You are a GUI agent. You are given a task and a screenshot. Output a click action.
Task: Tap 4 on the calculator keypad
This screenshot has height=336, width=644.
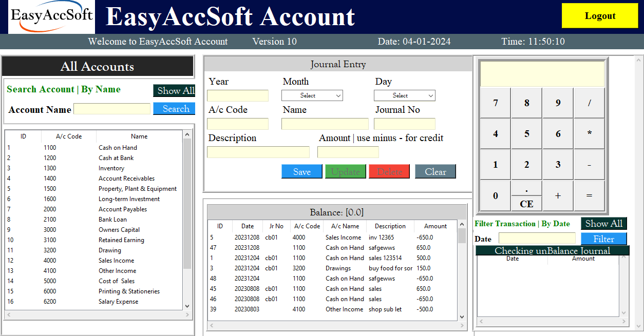(x=496, y=134)
